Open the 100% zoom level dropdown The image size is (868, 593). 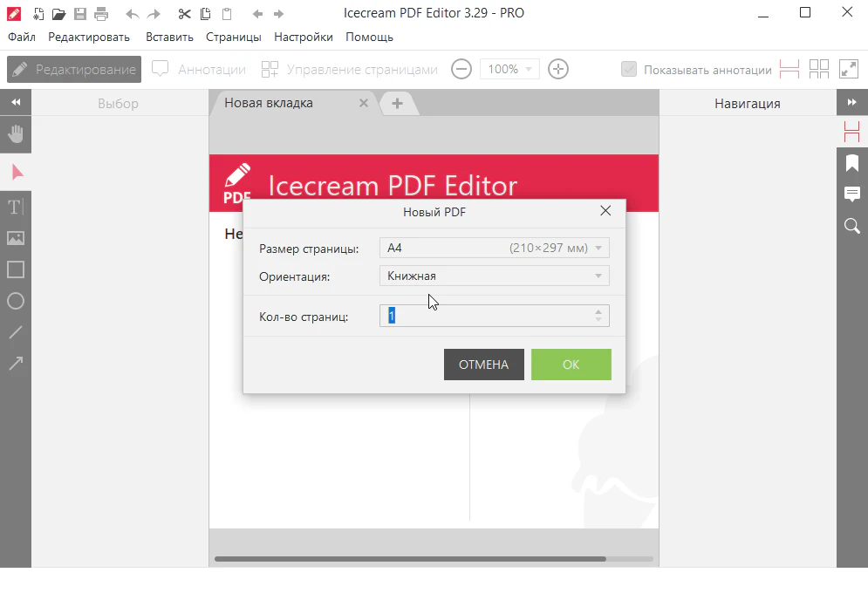[x=509, y=70]
